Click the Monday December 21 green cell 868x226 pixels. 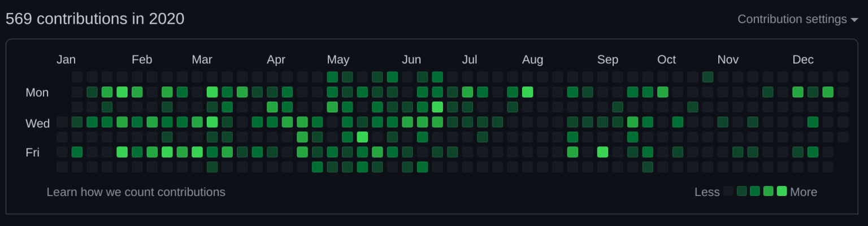[828, 92]
